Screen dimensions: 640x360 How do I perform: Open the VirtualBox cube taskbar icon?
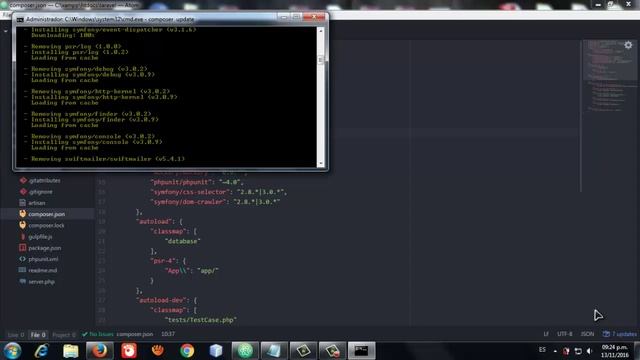pyautogui.click(x=216, y=351)
